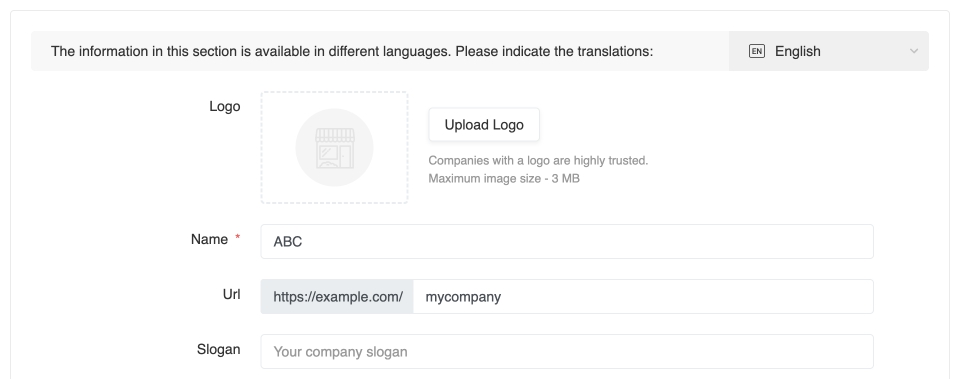Viewport: 959px width, 379px height.
Task: Click the Upload Logo button
Action: (484, 125)
